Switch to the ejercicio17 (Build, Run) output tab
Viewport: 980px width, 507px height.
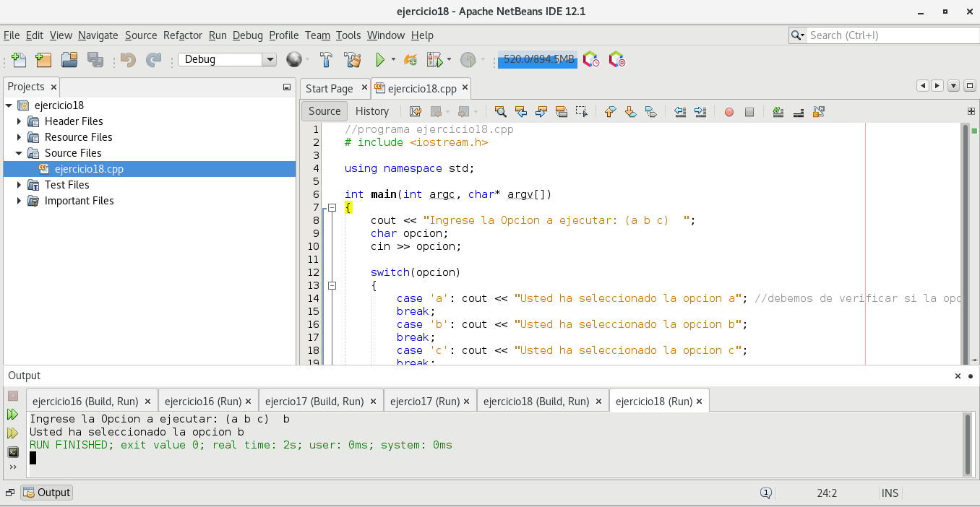click(x=314, y=402)
